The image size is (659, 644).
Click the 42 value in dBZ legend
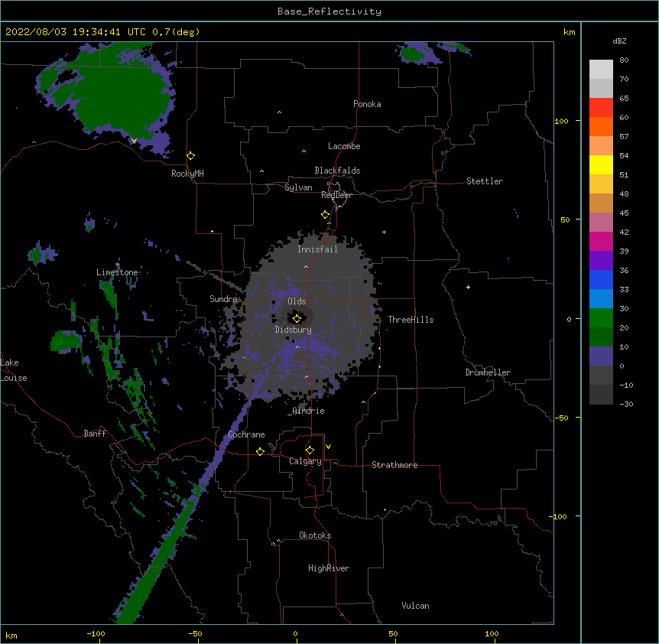[624, 232]
